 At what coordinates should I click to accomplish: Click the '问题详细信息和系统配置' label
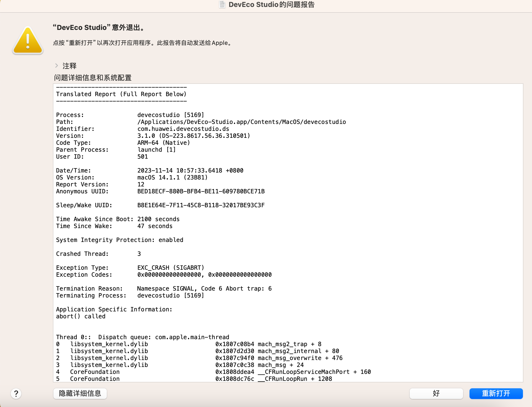pos(93,78)
